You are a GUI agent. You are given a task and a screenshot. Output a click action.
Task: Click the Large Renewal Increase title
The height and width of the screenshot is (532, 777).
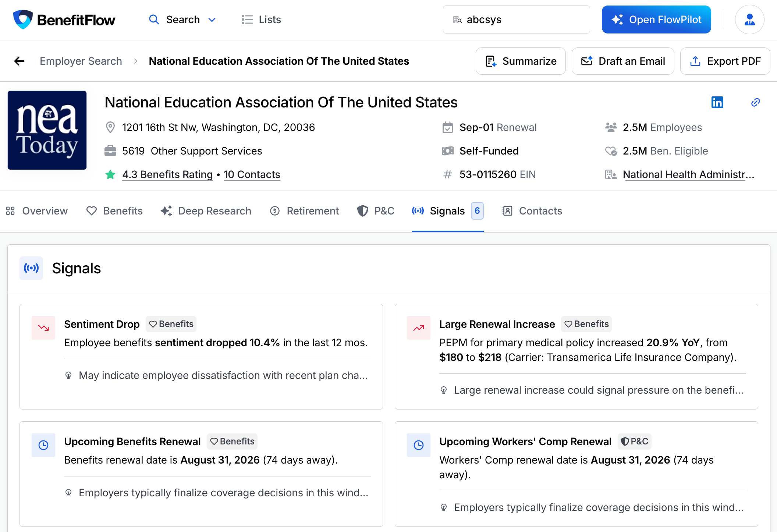pos(497,324)
